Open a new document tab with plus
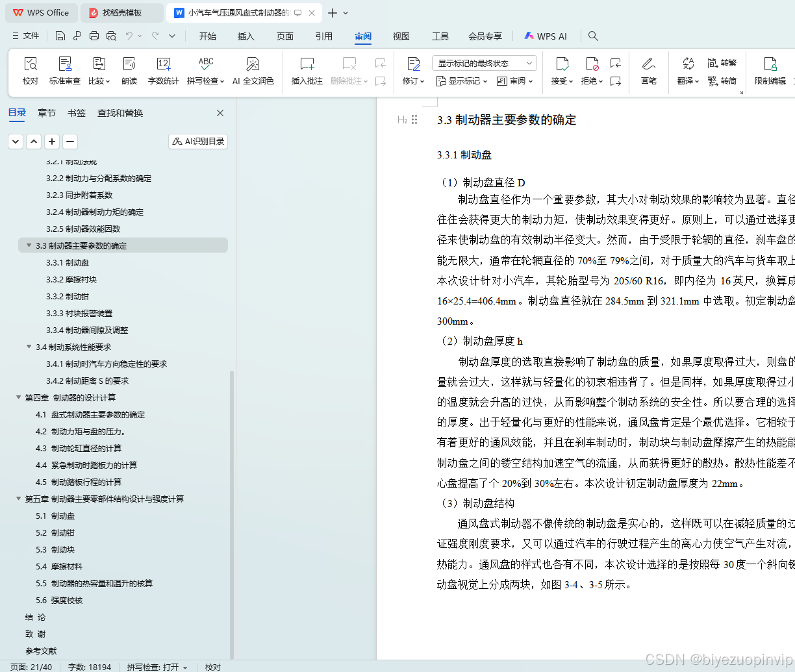Screen dimensions: 795x672 click(333, 13)
